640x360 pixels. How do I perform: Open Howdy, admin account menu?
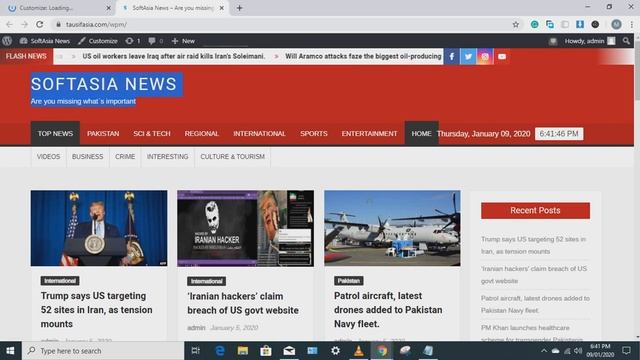589,41
